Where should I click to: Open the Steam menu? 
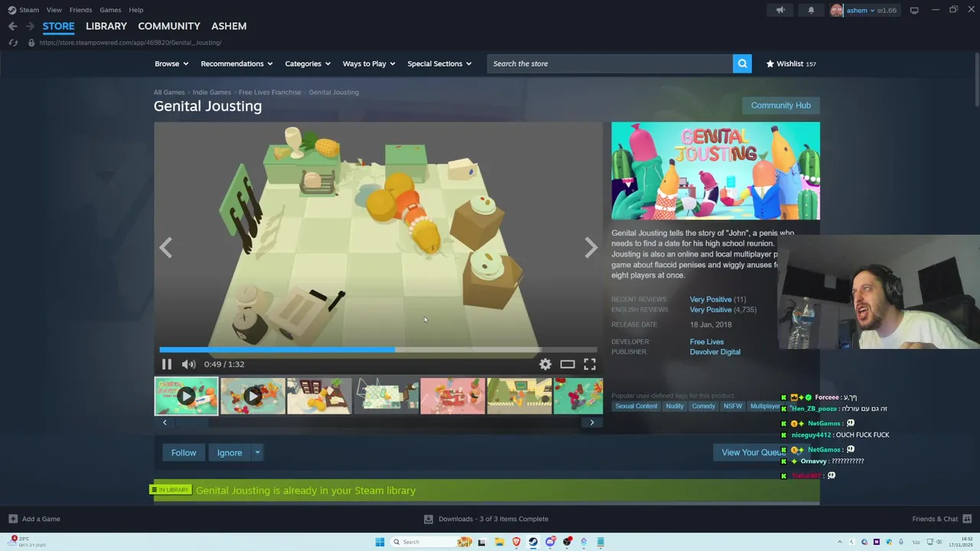pyautogui.click(x=24, y=10)
